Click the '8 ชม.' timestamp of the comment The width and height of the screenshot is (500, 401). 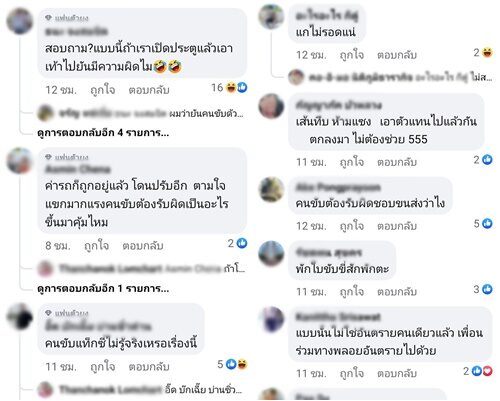pyautogui.click(x=58, y=246)
